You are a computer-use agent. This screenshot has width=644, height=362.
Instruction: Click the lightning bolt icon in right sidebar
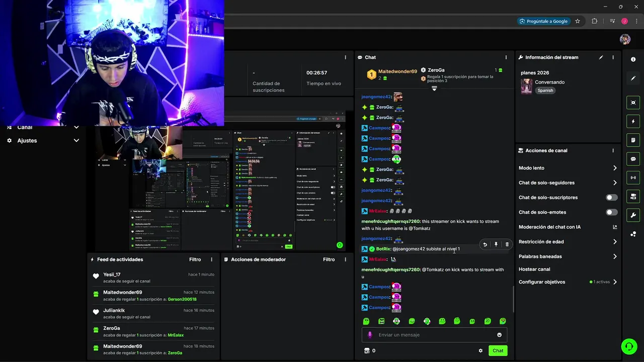(x=633, y=121)
